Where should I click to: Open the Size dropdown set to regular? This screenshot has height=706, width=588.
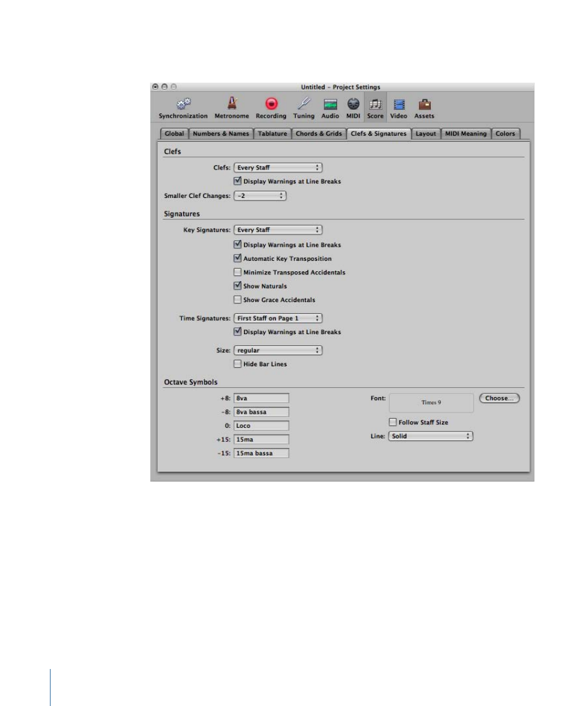pyautogui.click(x=278, y=350)
